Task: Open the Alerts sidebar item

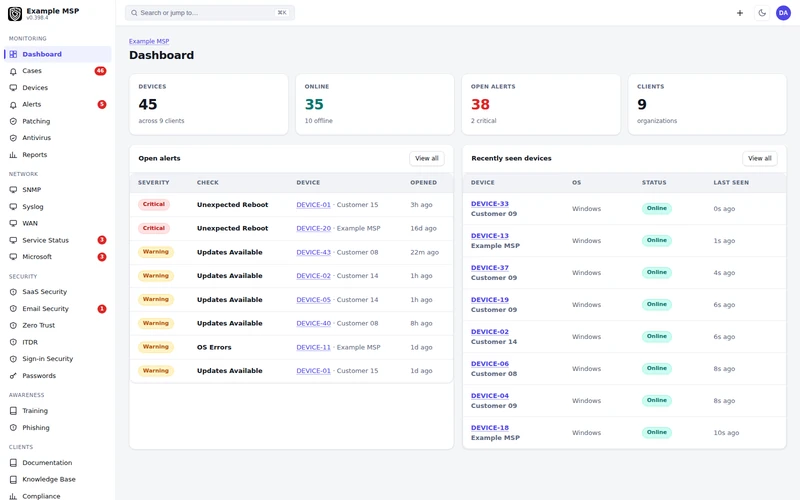Action: (57, 105)
